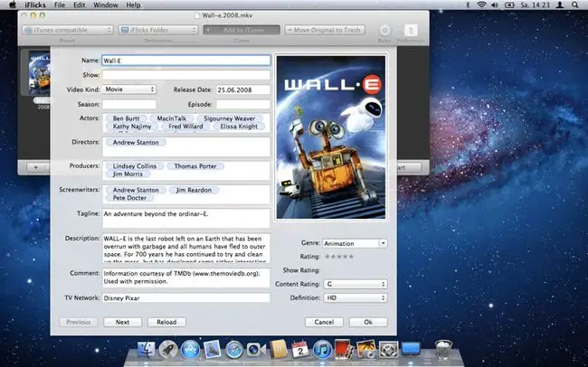The image size is (588, 367).
Task: Select the Jim Reardon screenwriter token
Action: tap(194, 190)
